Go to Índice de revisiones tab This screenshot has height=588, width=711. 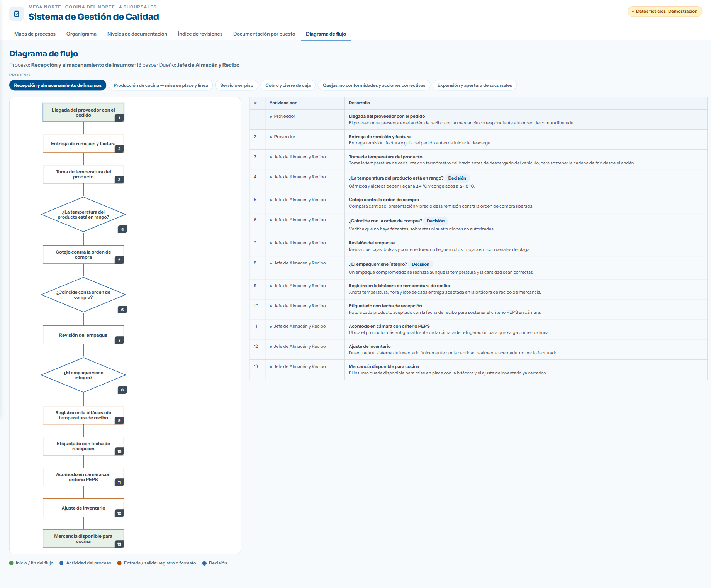(x=200, y=34)
